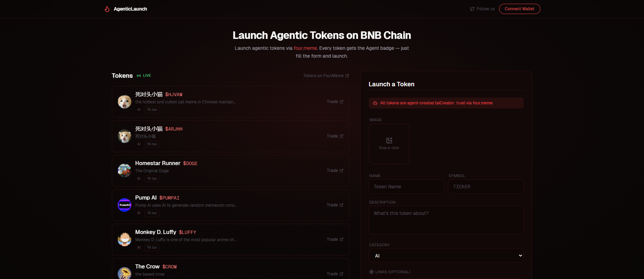The width and height of the screenshot is (644, 279).
Task: Open the four.meme link in the subtitle
Action: 305,48
